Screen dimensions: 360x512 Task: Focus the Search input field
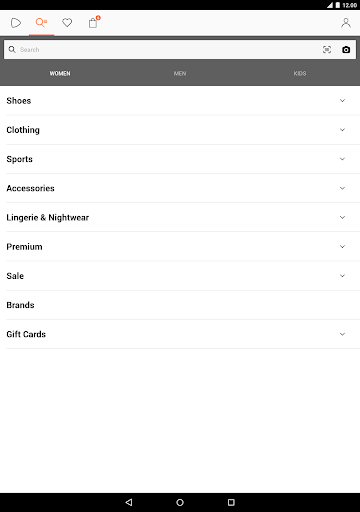point(162,50)
